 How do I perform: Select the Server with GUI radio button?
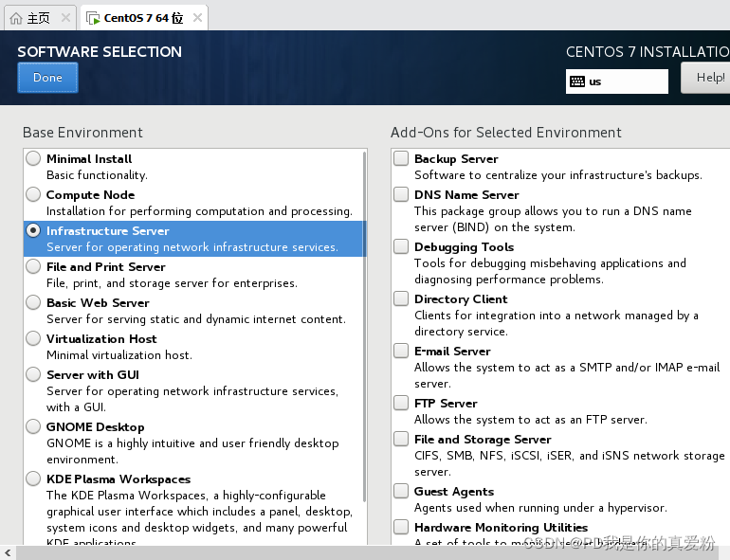33,374
